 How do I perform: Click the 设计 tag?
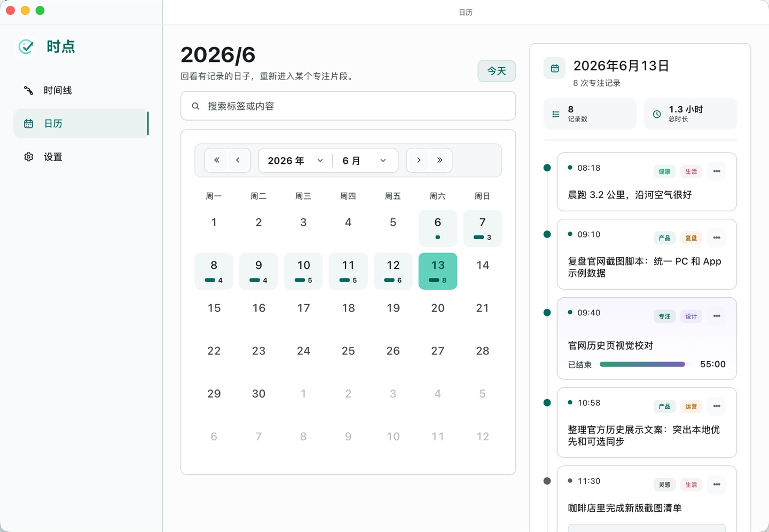tap(691, 316)
